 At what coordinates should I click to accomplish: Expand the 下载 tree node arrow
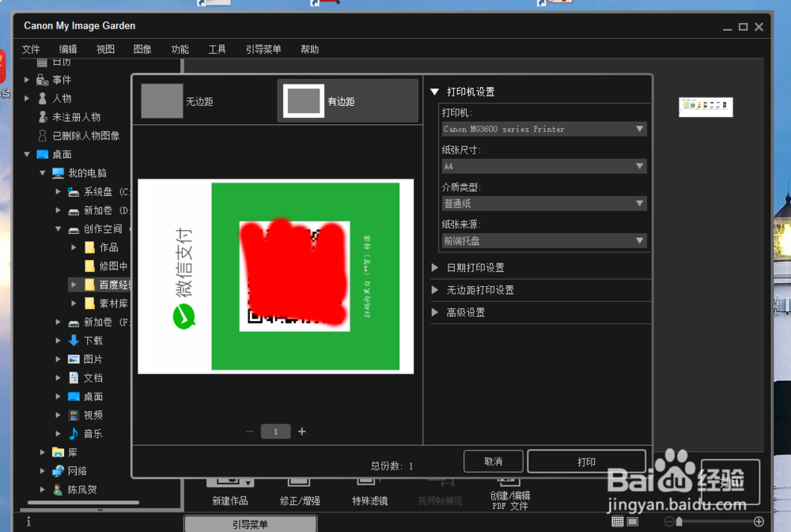point(58,341)
